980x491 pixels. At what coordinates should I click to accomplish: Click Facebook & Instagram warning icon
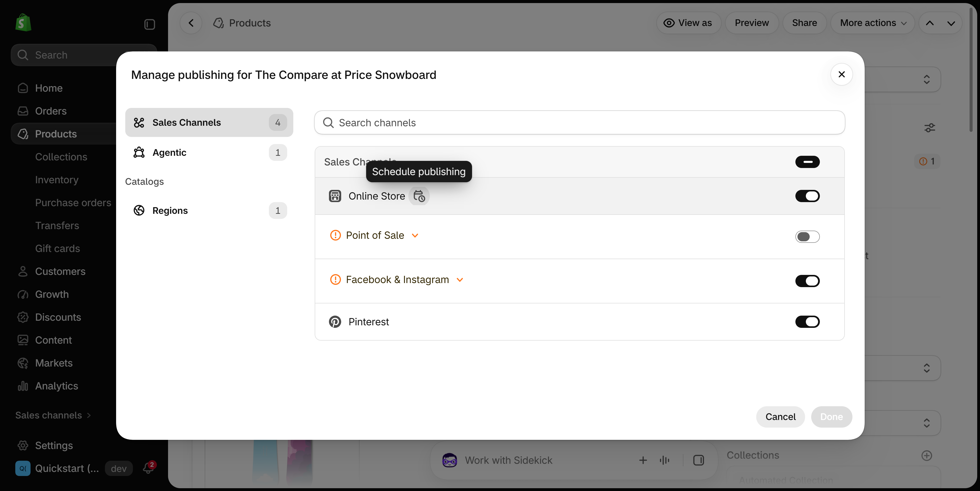click(335, 279)
